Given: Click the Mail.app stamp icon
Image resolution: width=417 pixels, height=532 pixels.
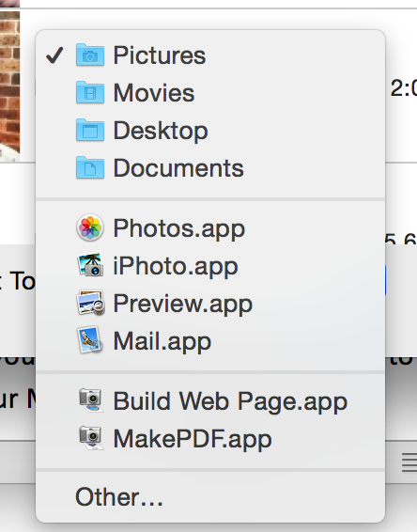Looking at the screenshot, I should [90, 340].
